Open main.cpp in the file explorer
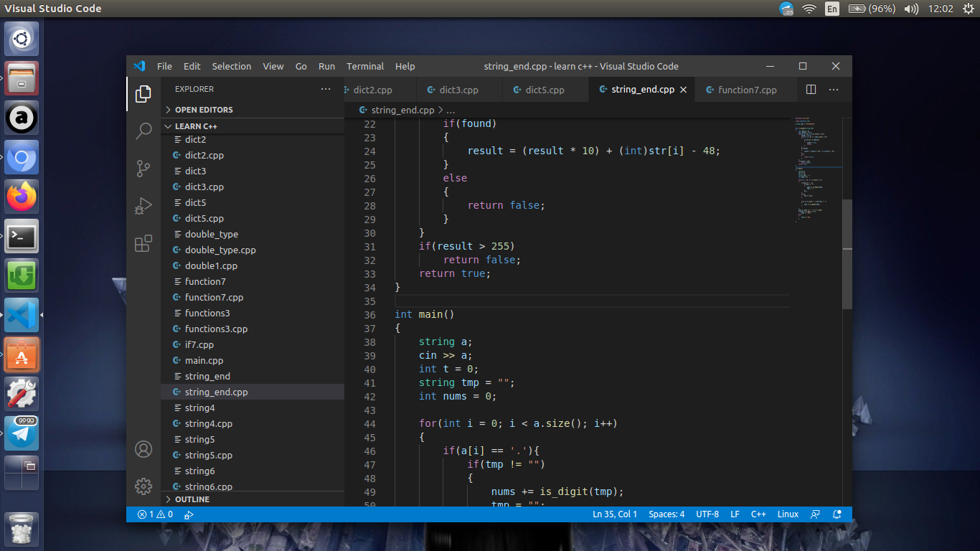The width and height of the screenshot is (980, 551). coord(204,361)
